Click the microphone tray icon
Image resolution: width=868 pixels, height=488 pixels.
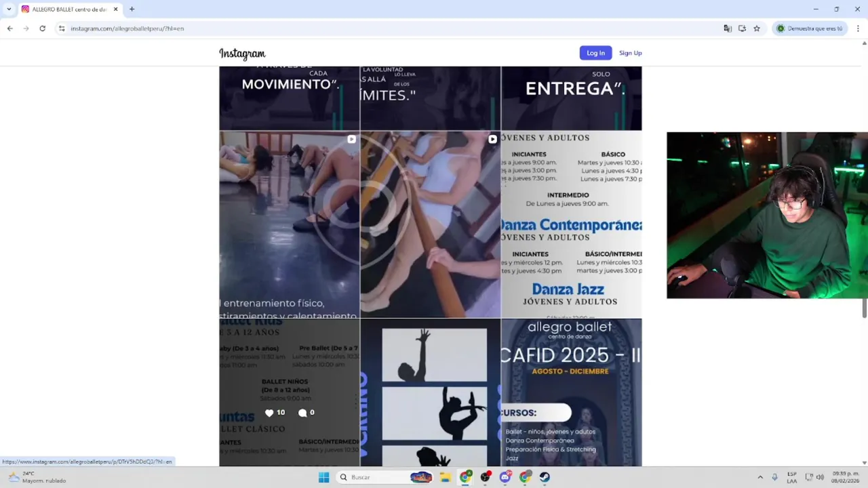pyautogui.click(x=774, y=477)
